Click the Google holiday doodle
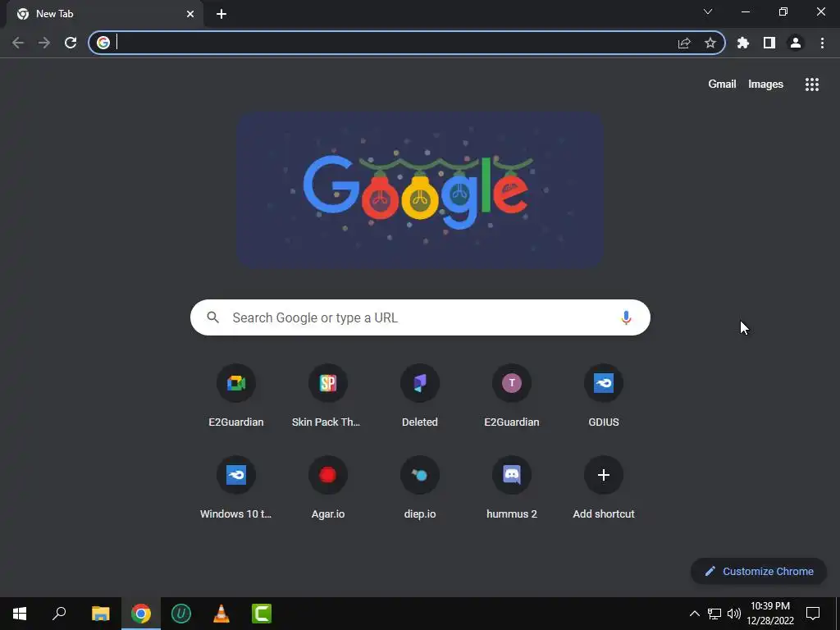Viewport: 840px width, 630px height. click(421, 190)
